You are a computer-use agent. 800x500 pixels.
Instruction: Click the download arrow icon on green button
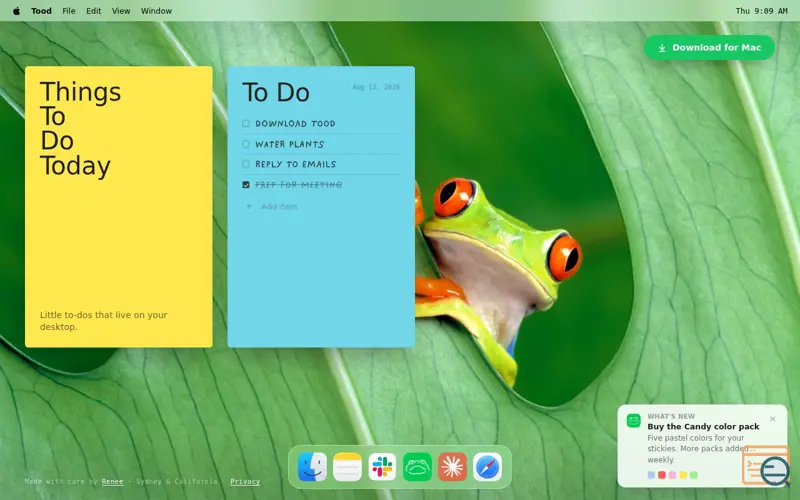[662, 48]
